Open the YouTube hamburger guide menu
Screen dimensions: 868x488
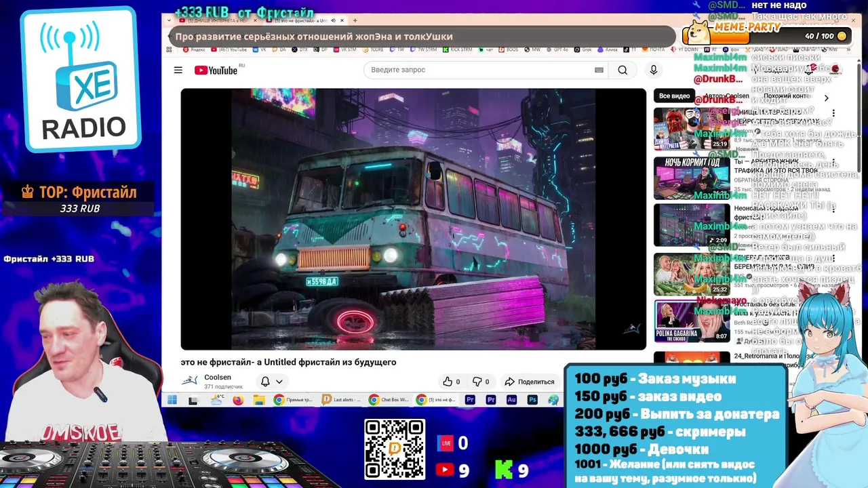tap(178, 70)
